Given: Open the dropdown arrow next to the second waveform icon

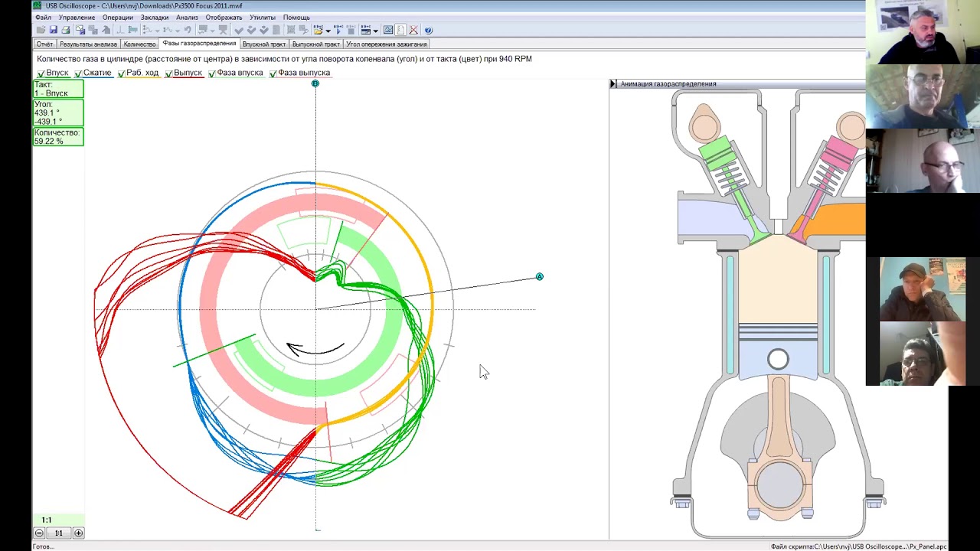Looking at the screenshot, I should (x=178, y=30).
